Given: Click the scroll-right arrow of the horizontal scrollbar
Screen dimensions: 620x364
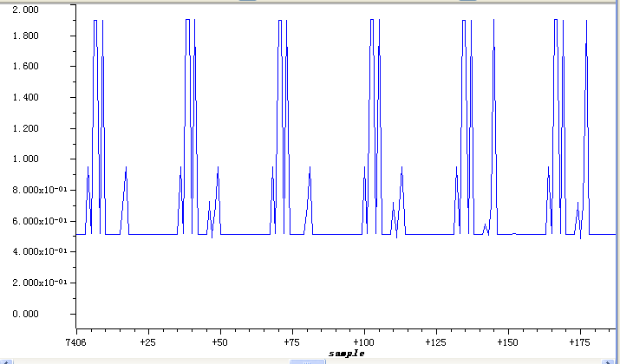Looking at the screenshot, I should tap(608, 361).
